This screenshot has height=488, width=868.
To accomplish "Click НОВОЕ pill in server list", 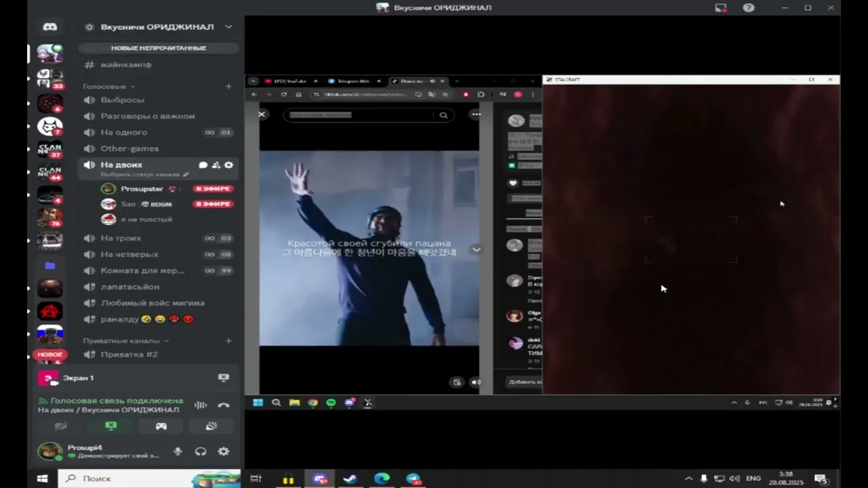I will tap(50, 354).
